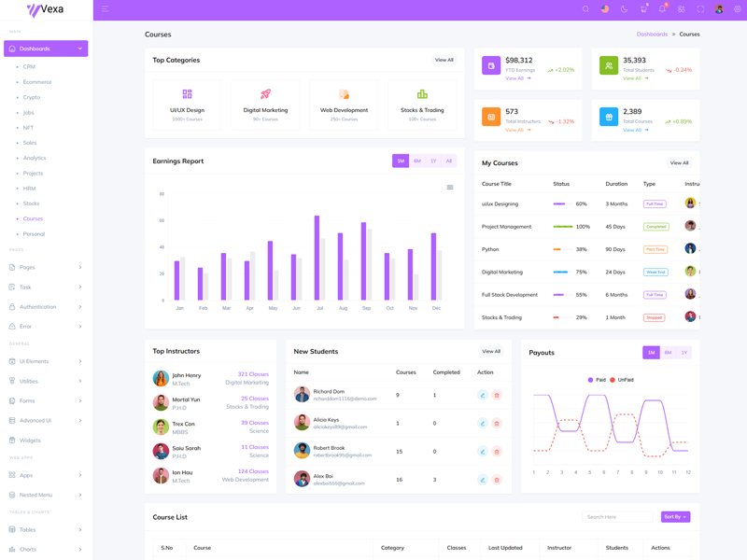This screenshot has width=747, height=560.
Task: Expand the Tables sidebar menu
Action: point(46,529)
